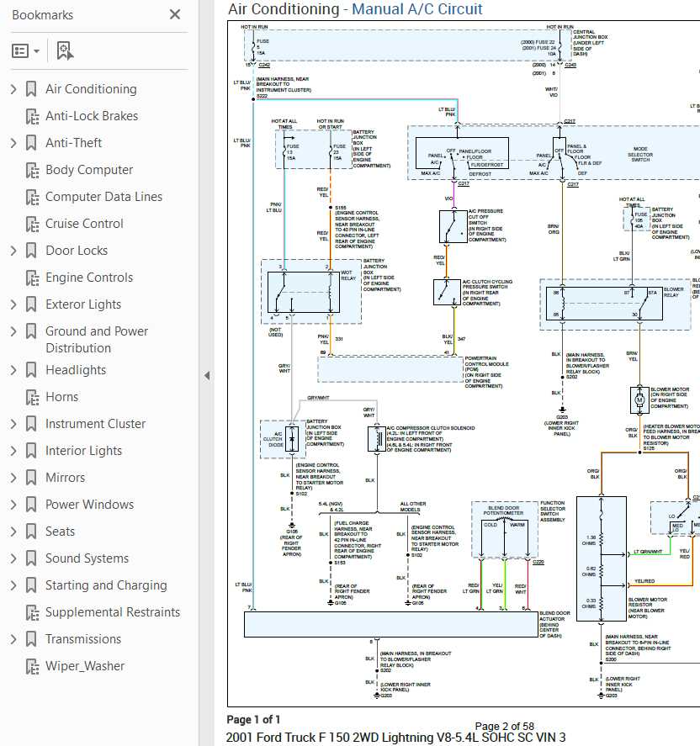Go to the Transmissions bookmark
Screen dimensions: 700x746
click(83, 639)
